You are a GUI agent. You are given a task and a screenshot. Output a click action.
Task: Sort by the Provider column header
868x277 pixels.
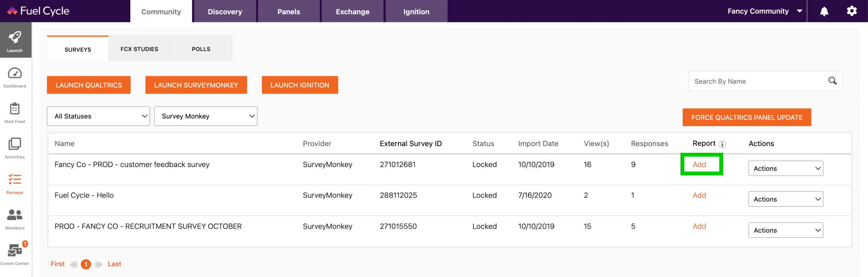click(317, 143)
